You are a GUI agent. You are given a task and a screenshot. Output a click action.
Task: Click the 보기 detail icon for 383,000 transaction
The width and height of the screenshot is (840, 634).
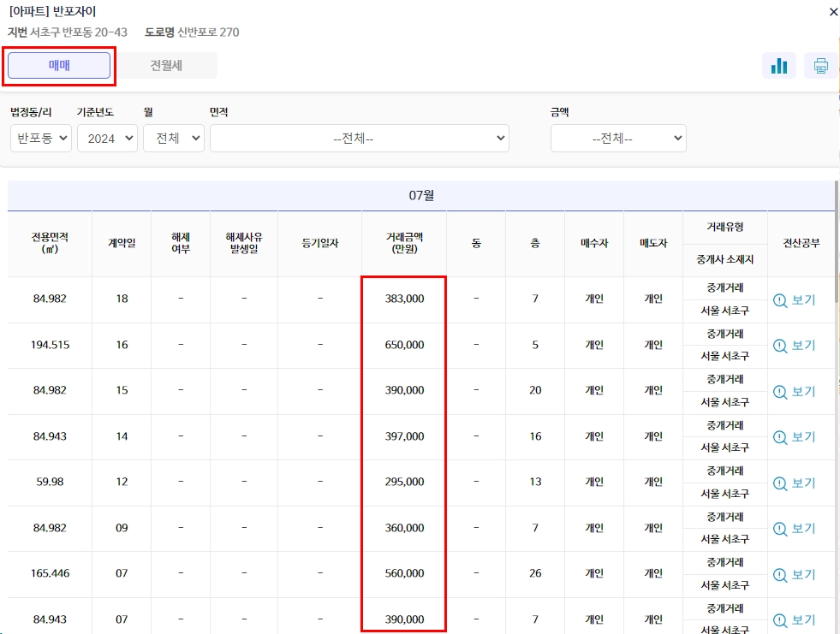[796, 299]
